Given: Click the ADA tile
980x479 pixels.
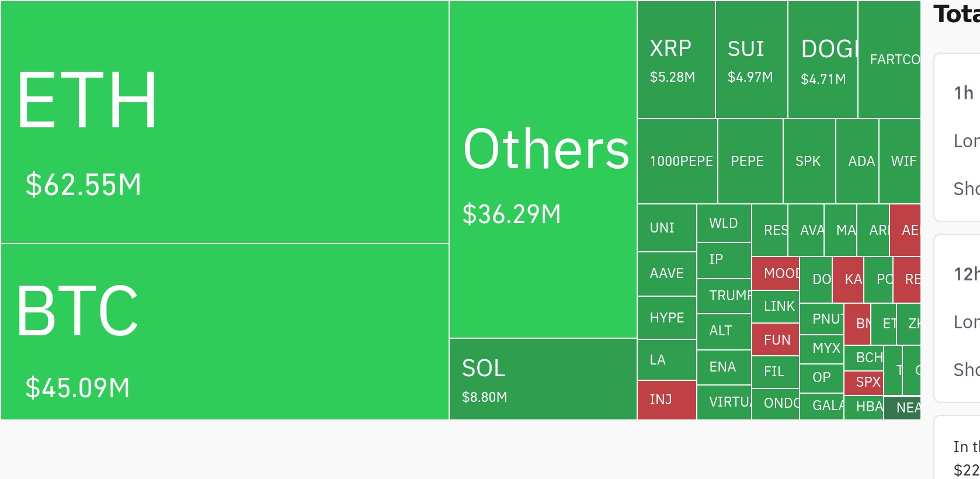Looking at the screenshot, I should click(x=857, y=161).
